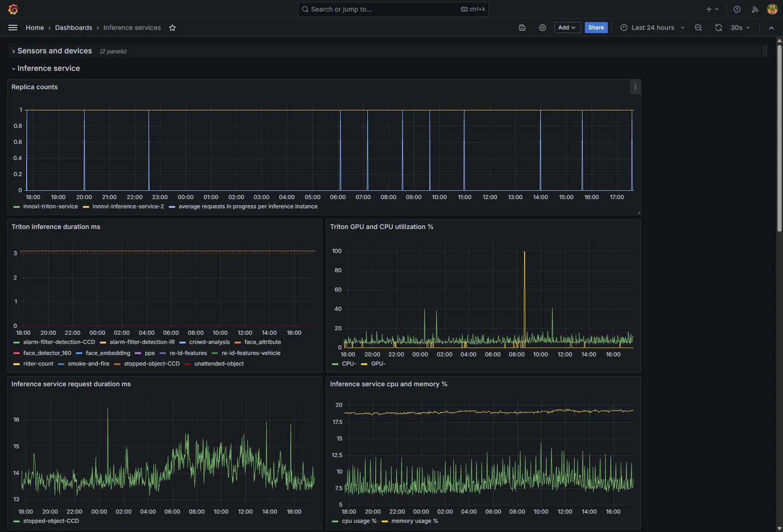Click Inference service cpu and memory title
The width and height of the screenshot is (783, 532).
(x=389, y=384)
